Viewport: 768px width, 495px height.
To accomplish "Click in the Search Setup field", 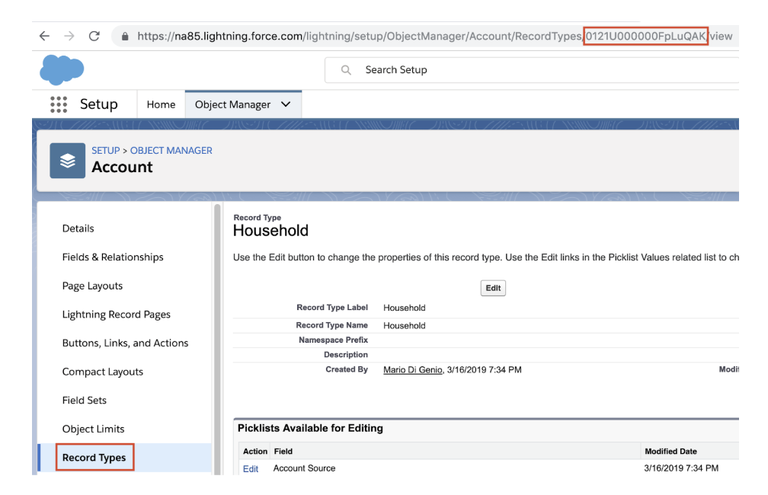I will click(x=531, y=70).
